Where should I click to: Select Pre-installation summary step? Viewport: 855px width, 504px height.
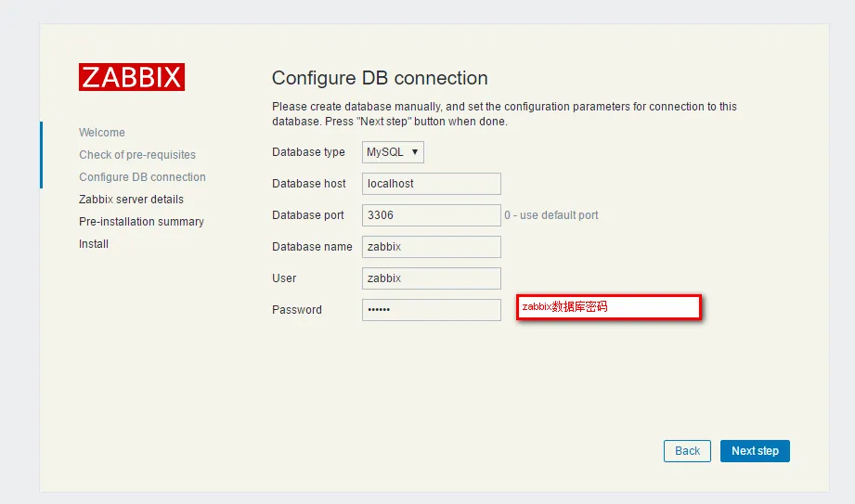(x=142, y=222)
